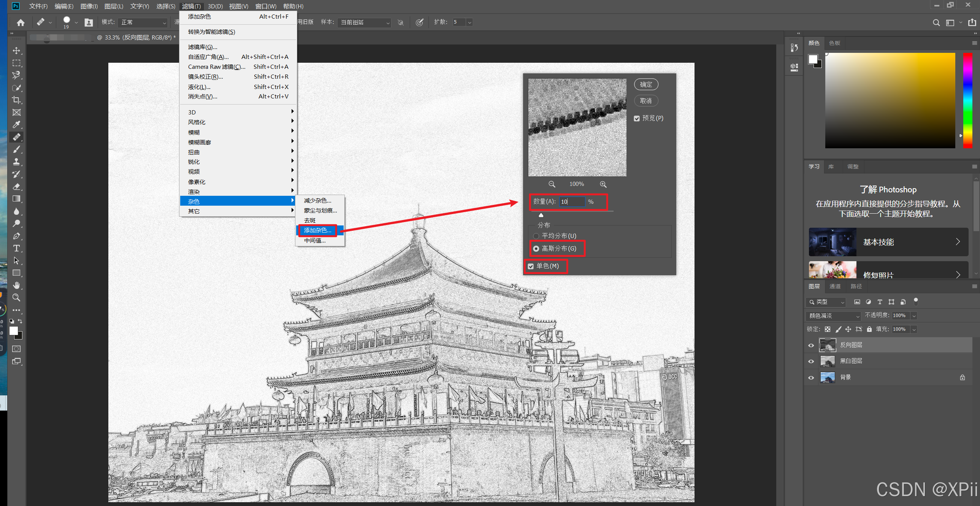Click the rainbow hue slider strip
Image resolution: width=980 pixels, height=506 pixels.
click(967, 100)
